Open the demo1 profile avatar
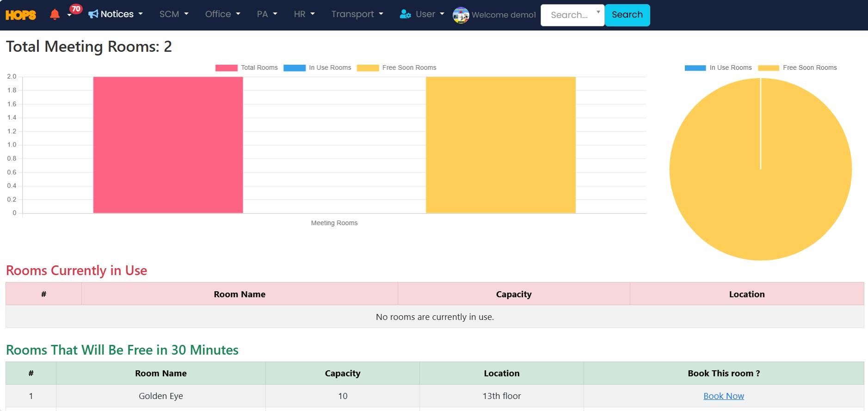The height and width of the screenshot is (411, 868). tap(461, 15)
